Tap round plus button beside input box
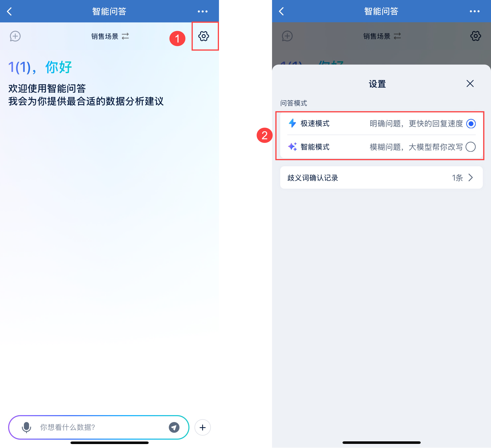Viewport: 491px width, 448px height. 202,427
